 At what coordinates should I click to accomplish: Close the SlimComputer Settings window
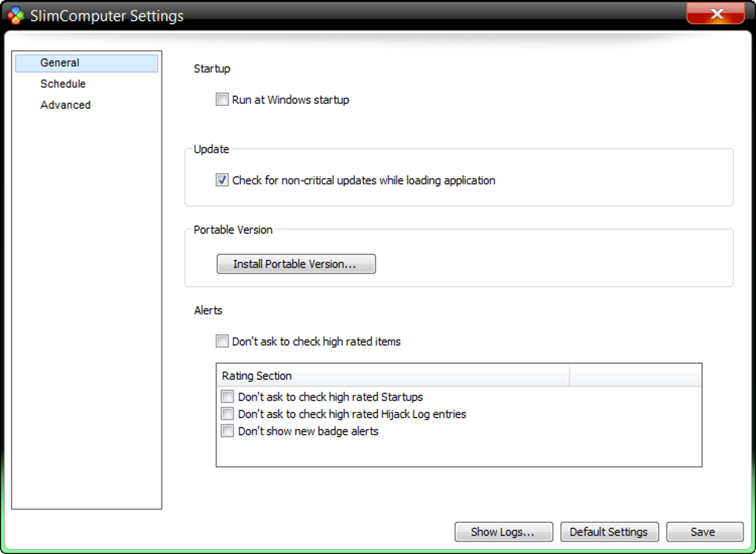pos(715,13)
